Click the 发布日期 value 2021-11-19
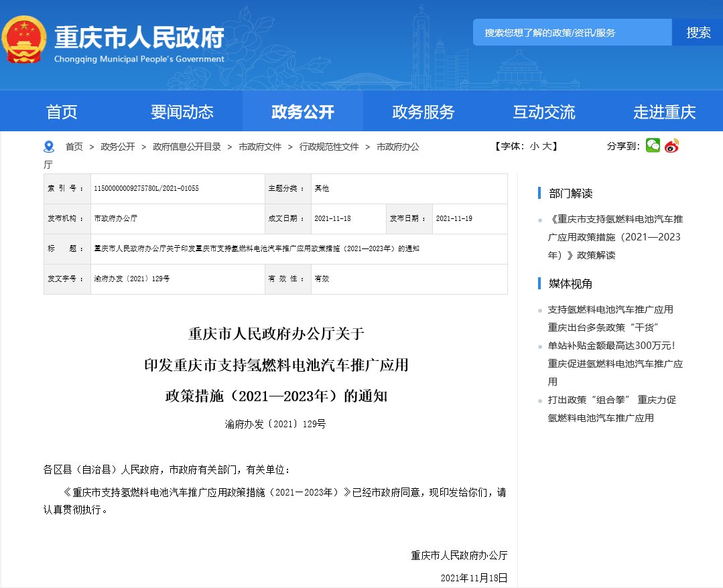 tap(454, 218)
